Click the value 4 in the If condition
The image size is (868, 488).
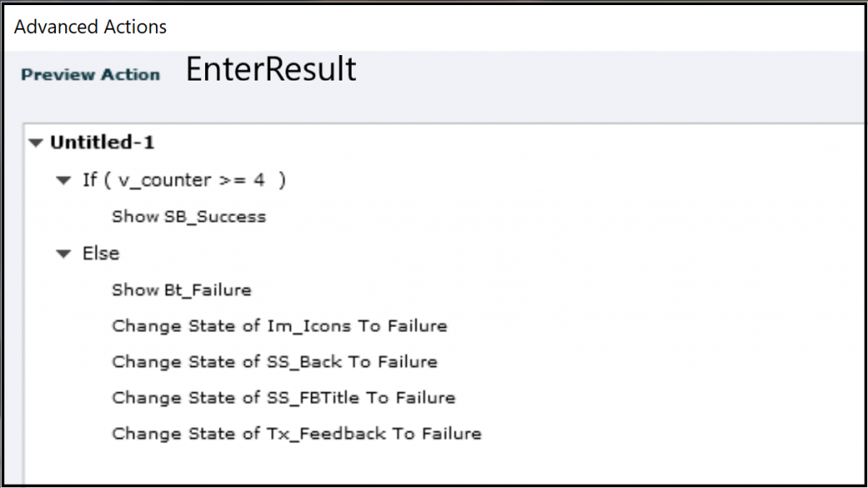point(259,180)
